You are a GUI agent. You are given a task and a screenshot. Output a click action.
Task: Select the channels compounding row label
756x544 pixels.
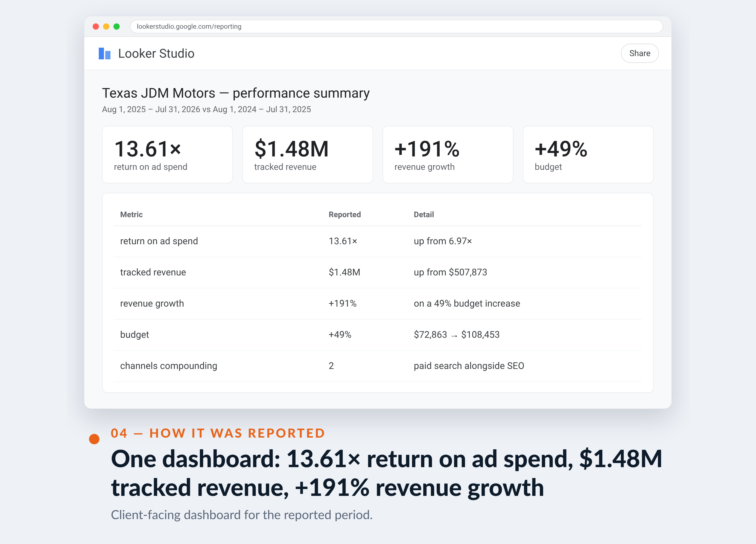169,366
